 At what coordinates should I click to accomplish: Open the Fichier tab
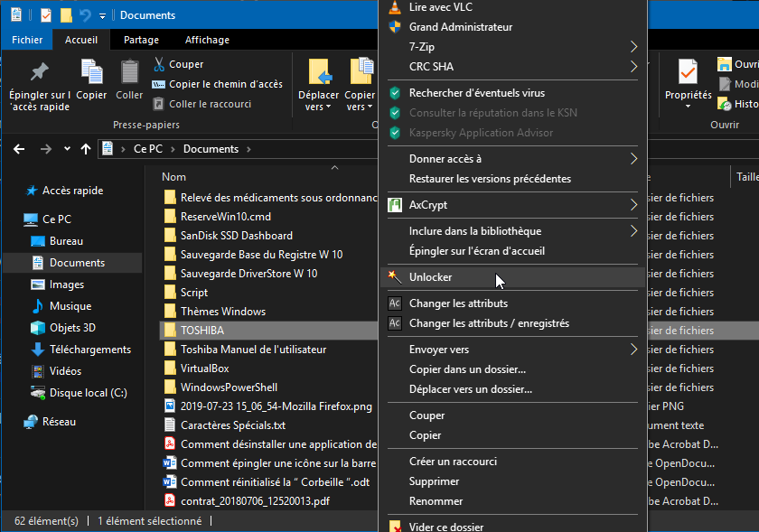click(x=27, y=40)
